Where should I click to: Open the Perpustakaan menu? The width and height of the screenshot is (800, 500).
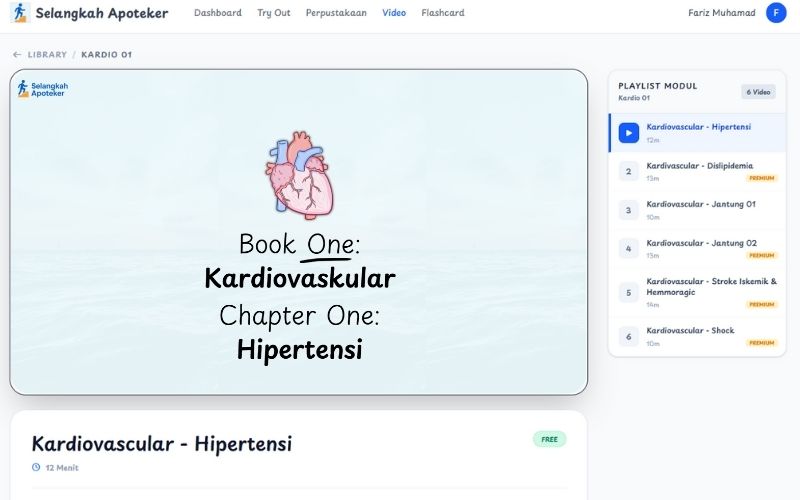(336, 13)
